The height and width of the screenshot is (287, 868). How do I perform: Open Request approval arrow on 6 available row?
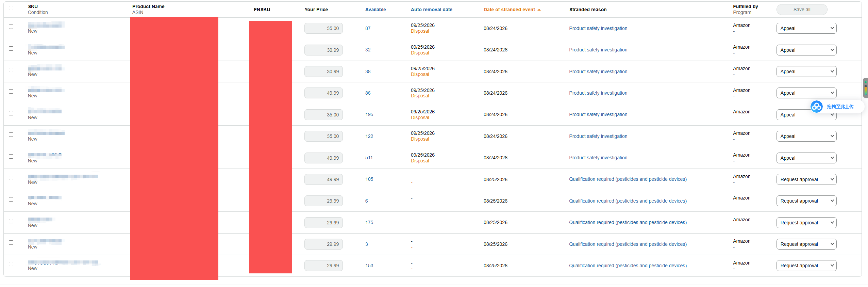coord(832,201)
